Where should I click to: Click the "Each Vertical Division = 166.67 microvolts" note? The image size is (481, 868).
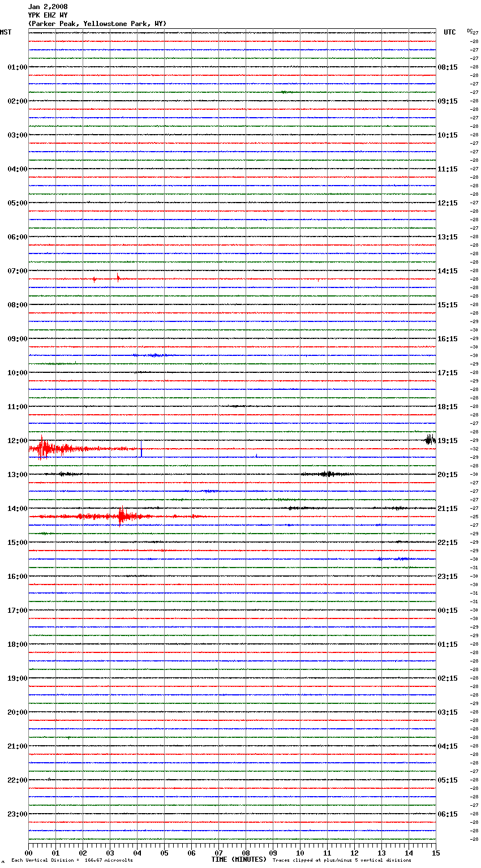click(x=72, y=861)
